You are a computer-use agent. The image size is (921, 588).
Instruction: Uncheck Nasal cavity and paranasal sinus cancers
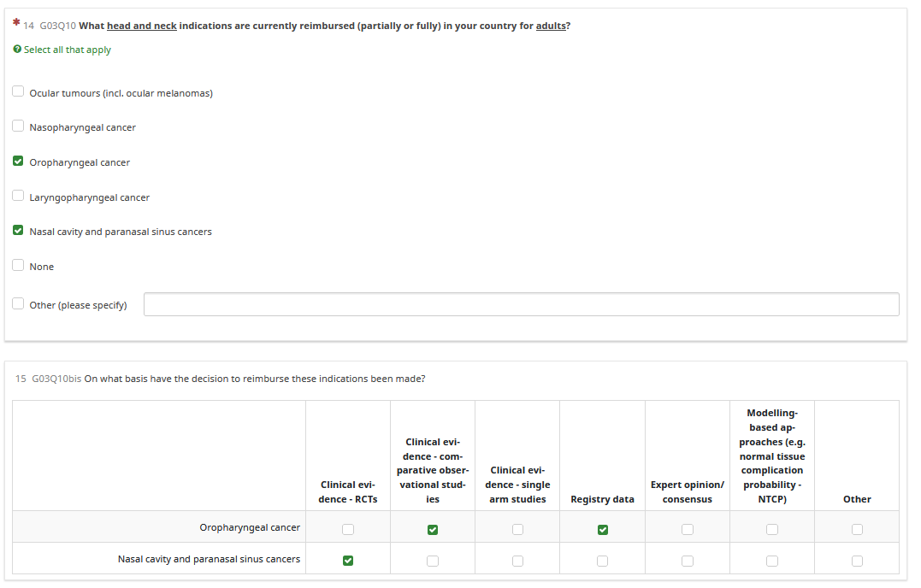pos(18,230)
